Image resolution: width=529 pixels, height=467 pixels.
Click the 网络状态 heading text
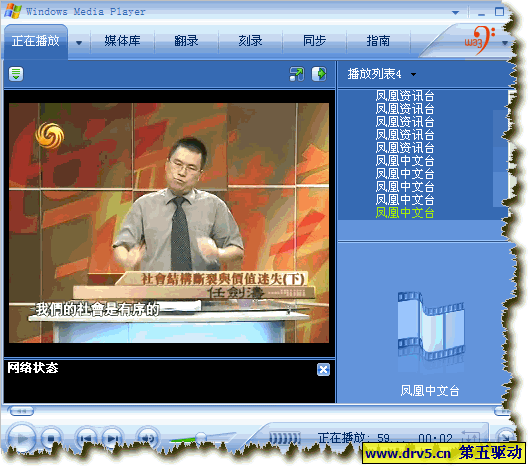tap(33, 368)
